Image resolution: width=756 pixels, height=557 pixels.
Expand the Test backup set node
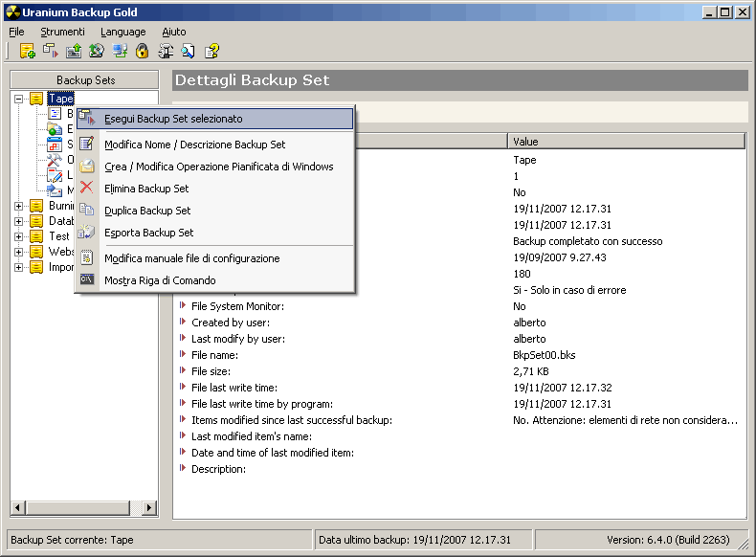[x=19, y=236]
